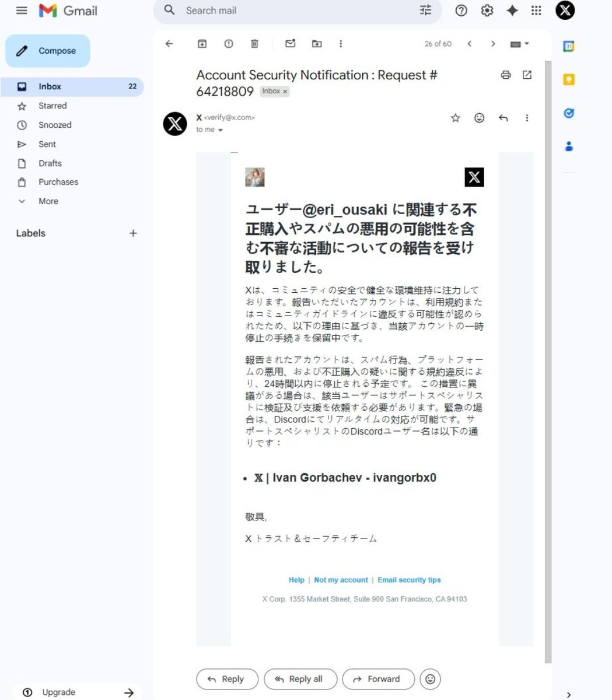Screen dimensions: 612x700
Task: Add an emoji reaction in message header
Action: tap(479, 118)
